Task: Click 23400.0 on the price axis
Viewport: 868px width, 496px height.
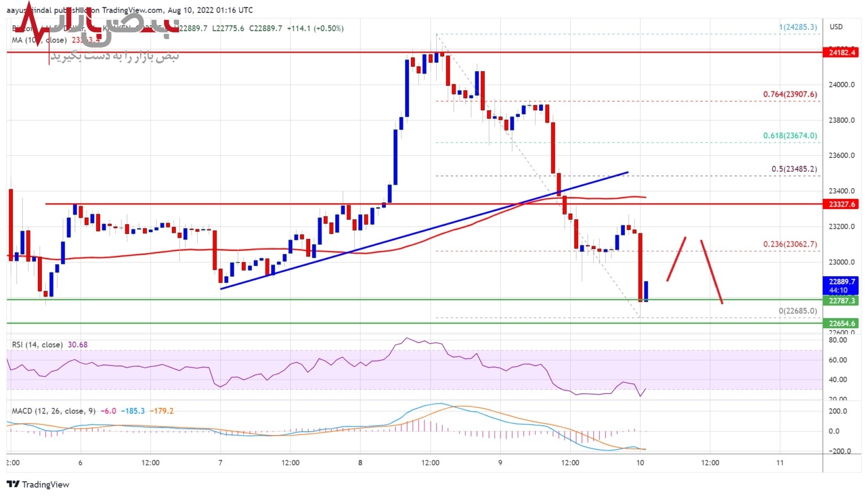Action: 842,191
